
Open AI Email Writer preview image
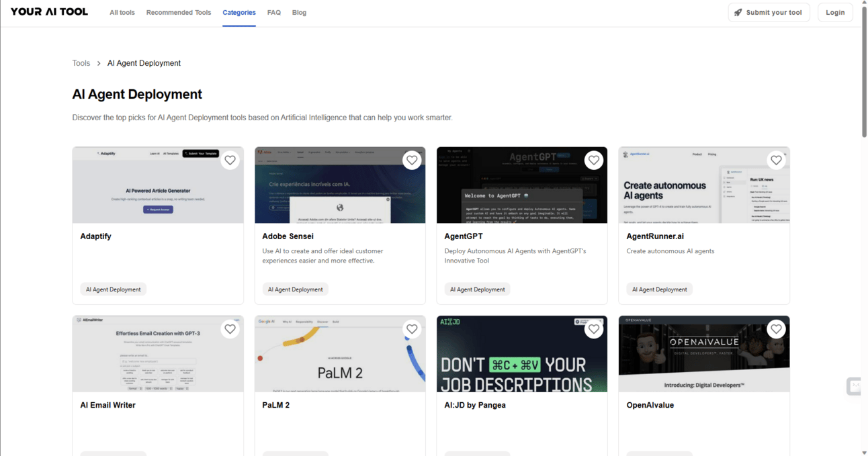tap(158, 354)
